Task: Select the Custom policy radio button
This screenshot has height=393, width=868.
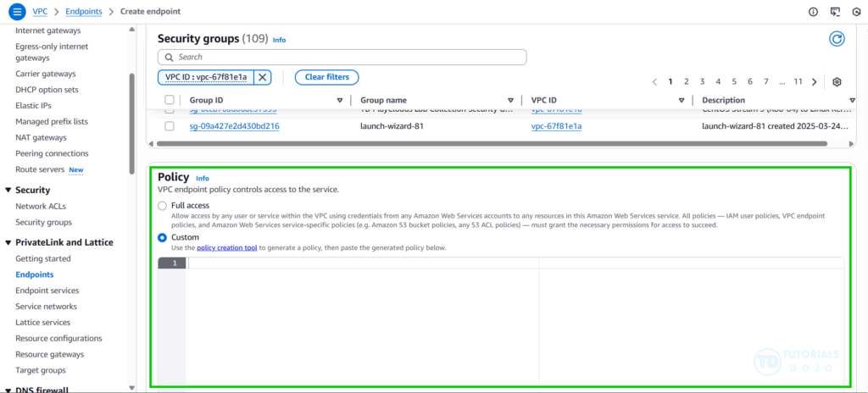Action: [162, 238]
